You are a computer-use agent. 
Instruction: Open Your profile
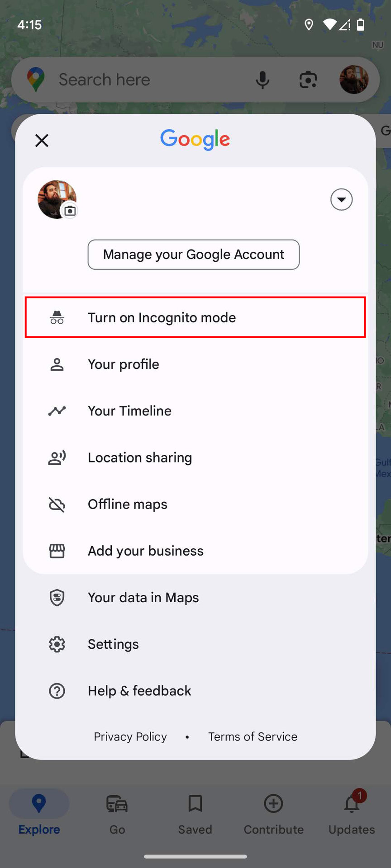click(123, 364)
